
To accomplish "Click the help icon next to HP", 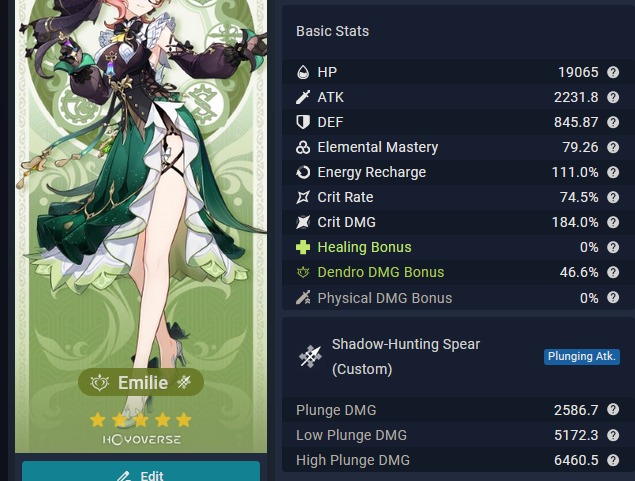I will tap(613, 72).
